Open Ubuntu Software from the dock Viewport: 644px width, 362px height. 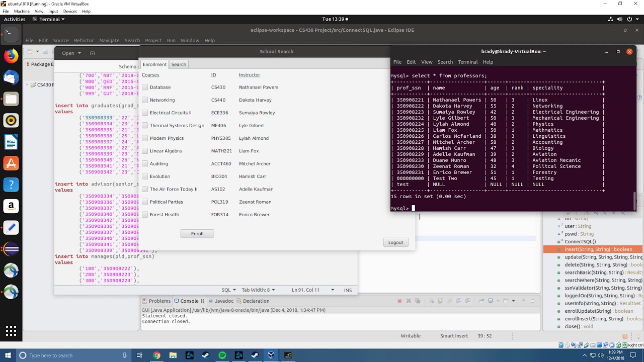coord(11,163)
